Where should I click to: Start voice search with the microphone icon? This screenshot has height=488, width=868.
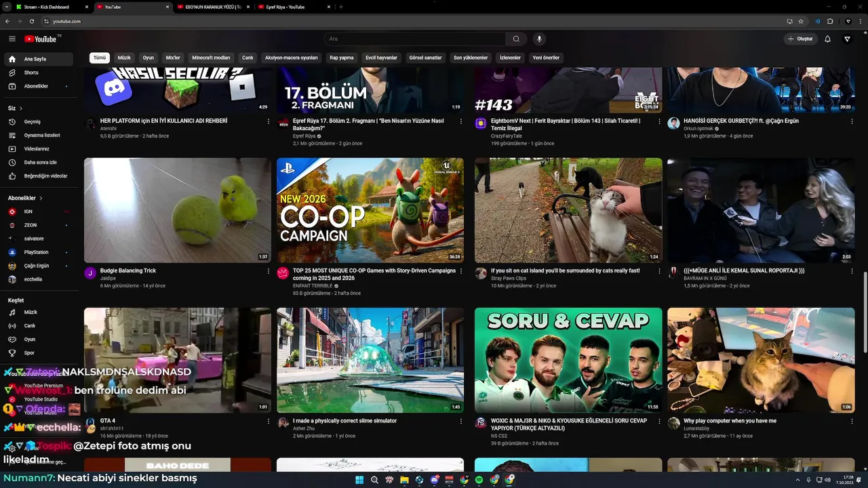(x=539, y=39)
